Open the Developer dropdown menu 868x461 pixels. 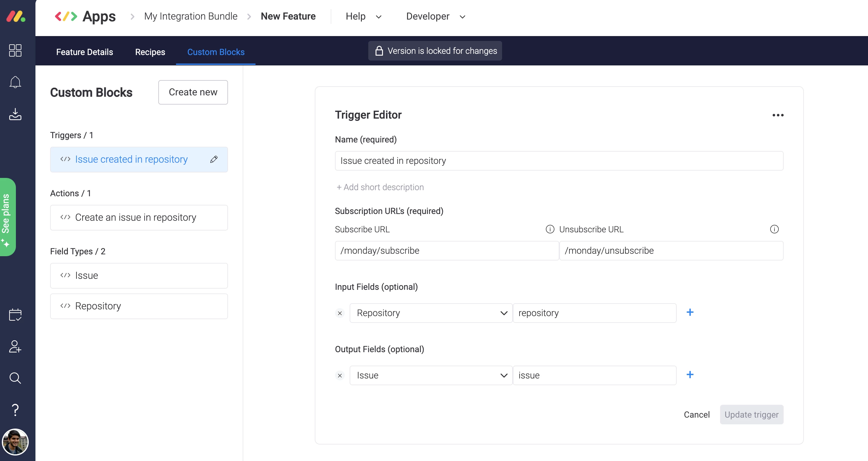click(435, 16)
